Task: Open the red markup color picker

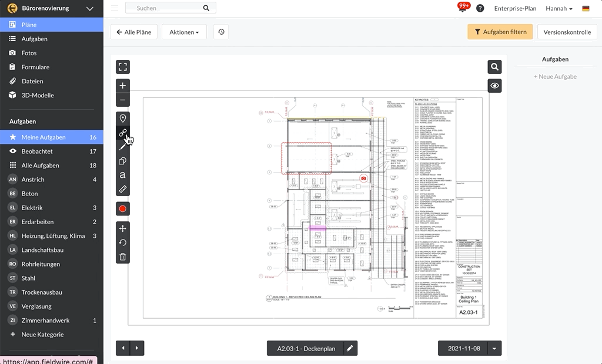Action: (123, 208)
